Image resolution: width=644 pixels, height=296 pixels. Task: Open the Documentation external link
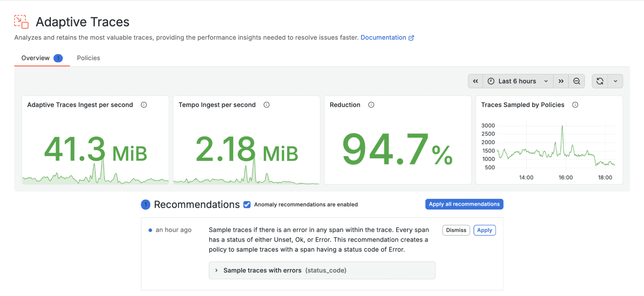coord(387,37)
